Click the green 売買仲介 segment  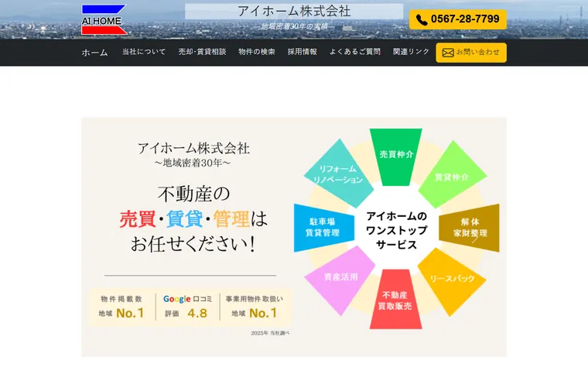point(396,157)
